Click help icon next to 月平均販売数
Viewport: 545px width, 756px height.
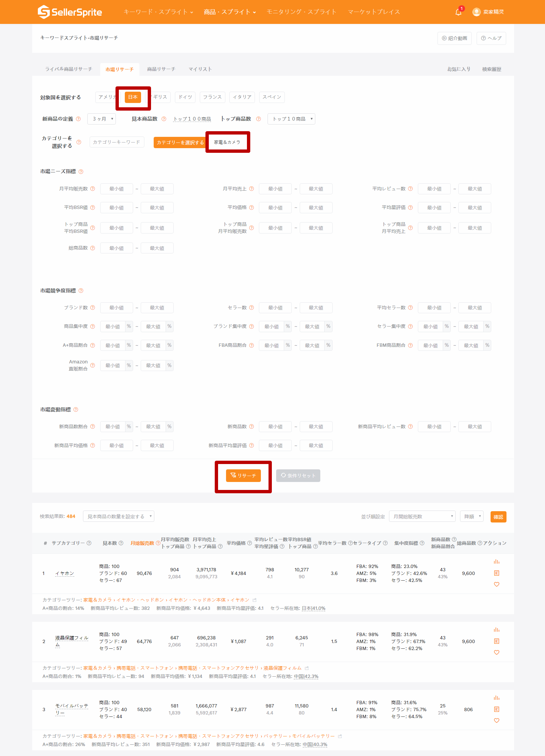coord(93,189)
